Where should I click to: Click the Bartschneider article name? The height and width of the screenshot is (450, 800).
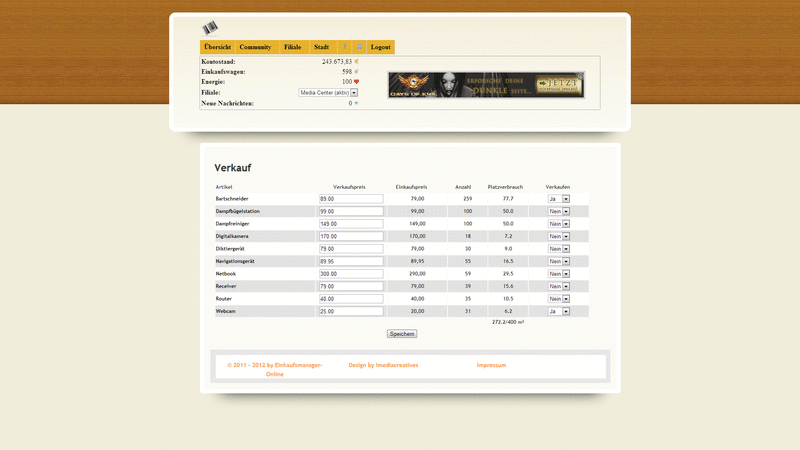point(232,198)
